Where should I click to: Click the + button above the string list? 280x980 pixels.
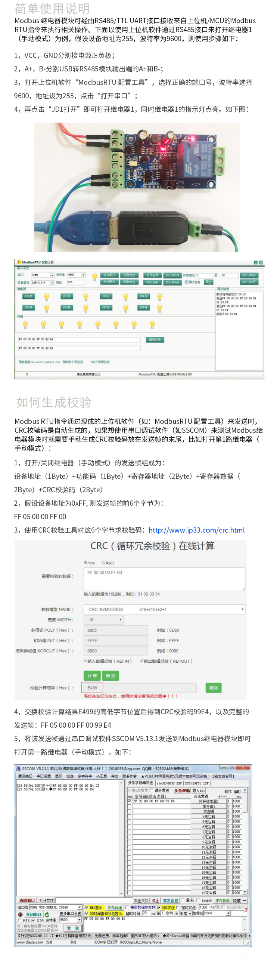coord(219,796)
